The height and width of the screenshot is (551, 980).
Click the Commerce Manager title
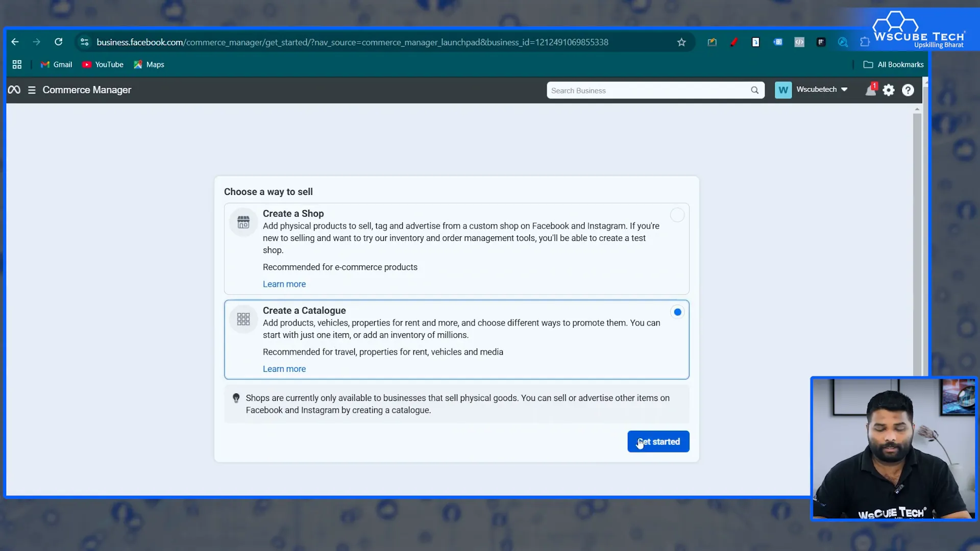pos(87,90)
